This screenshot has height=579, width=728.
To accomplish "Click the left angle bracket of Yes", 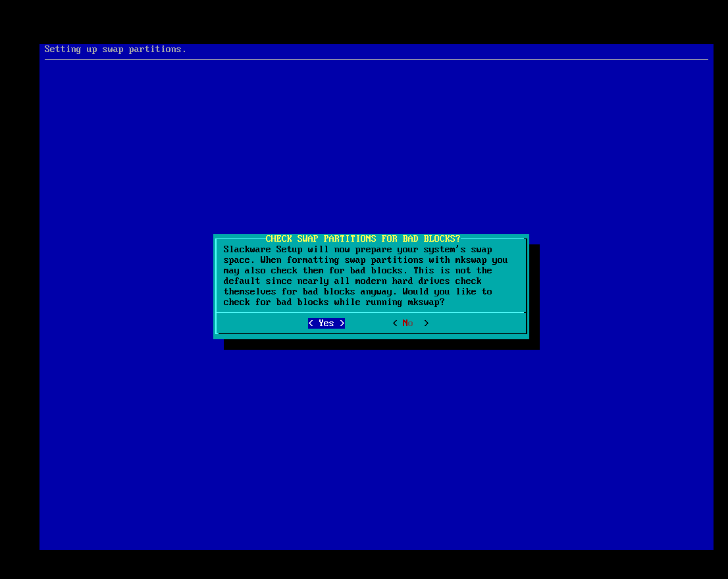I will (x=311, y=323).
